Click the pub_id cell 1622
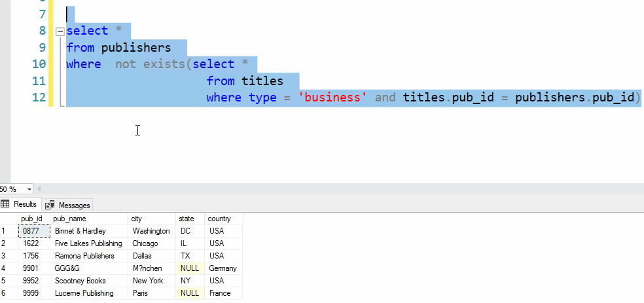 [x=34, y=243]
